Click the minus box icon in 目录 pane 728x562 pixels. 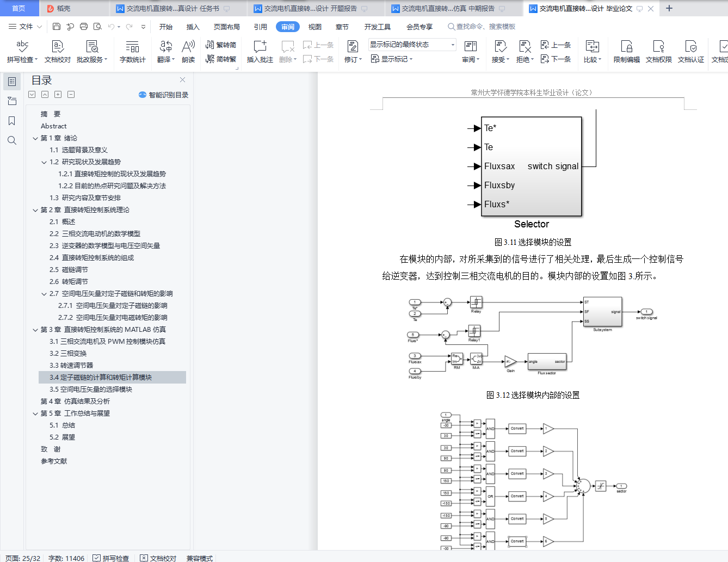click(x=71, y=95)
